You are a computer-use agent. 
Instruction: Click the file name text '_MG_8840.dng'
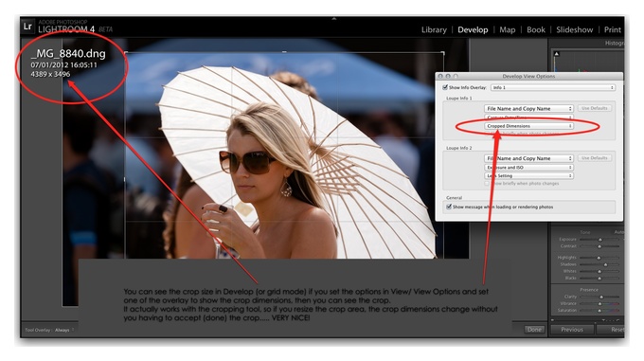[68, 53]
